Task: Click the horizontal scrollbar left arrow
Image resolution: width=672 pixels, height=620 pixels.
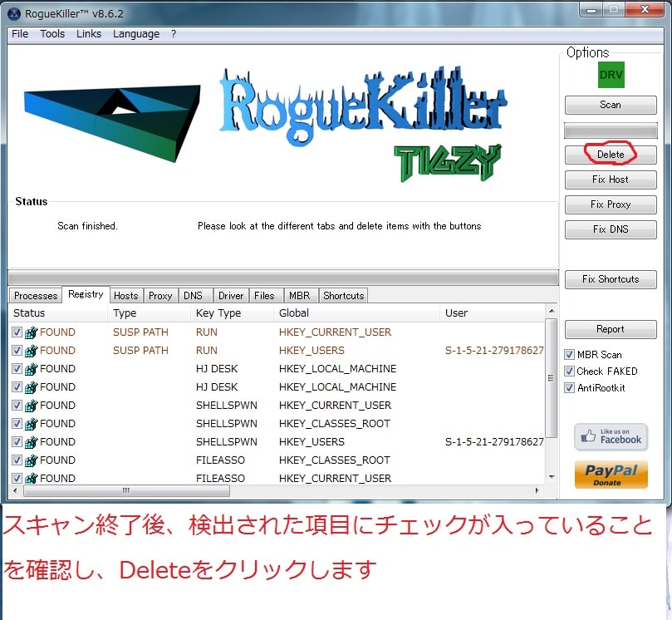Action: click(16, 490)
